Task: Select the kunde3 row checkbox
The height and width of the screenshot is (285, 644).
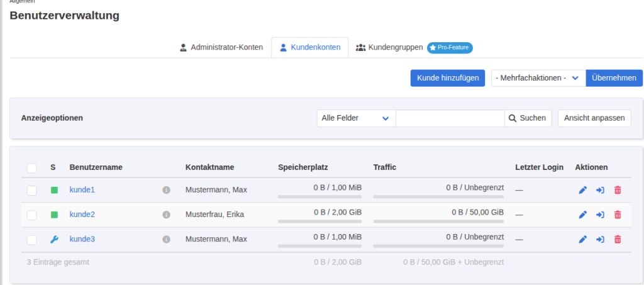Action: click(x=31, y=240)
